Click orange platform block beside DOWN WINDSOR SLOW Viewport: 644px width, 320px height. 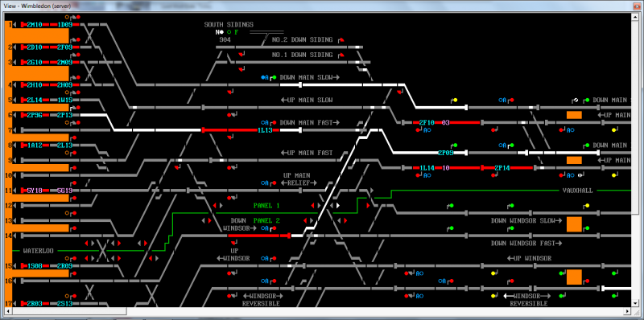[x=574, y=224]
